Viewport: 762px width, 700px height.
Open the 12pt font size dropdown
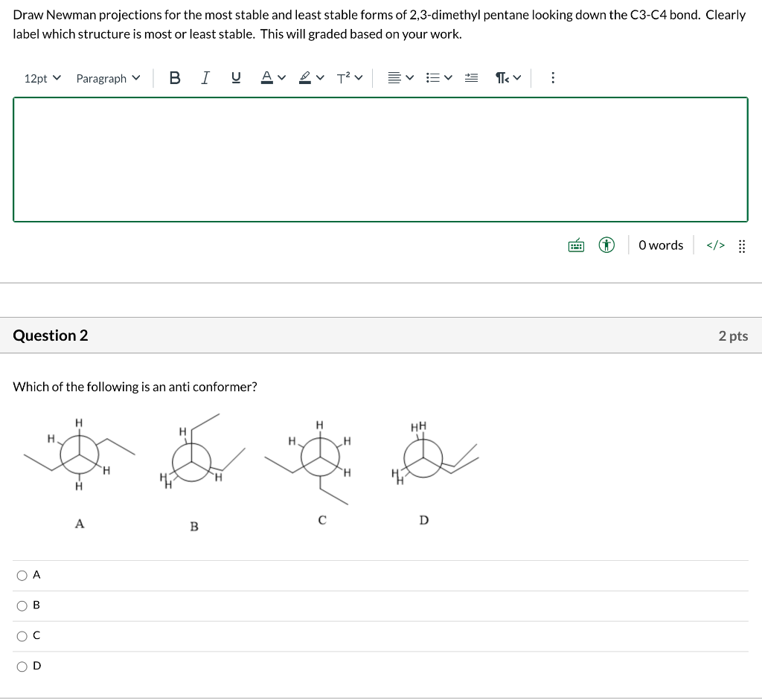pyautogui.click(x=42, y=77)
